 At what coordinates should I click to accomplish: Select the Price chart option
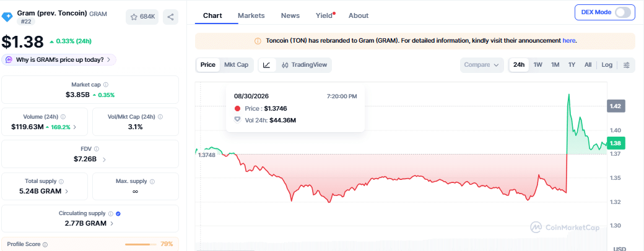click(x=208, y=65)
